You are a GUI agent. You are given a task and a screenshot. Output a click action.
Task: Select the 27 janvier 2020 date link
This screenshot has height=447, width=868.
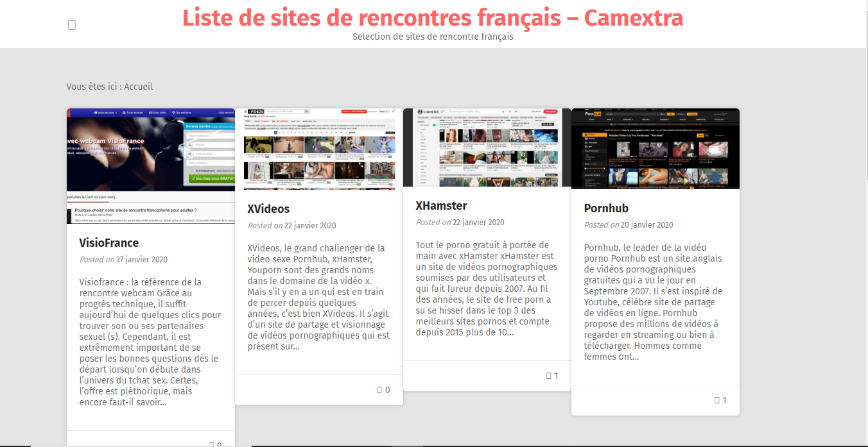click(x=142, y=260)
